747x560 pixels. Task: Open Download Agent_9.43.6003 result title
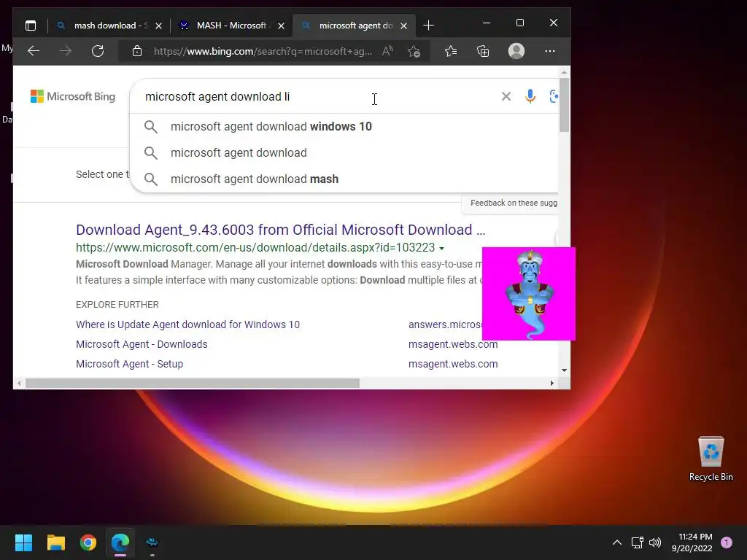[281, 230]
